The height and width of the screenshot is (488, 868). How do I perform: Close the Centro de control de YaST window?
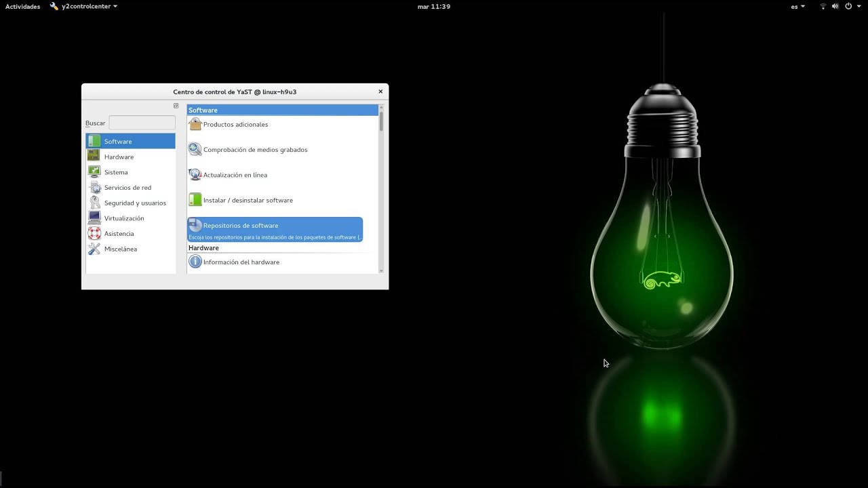[x=380, y=91]
